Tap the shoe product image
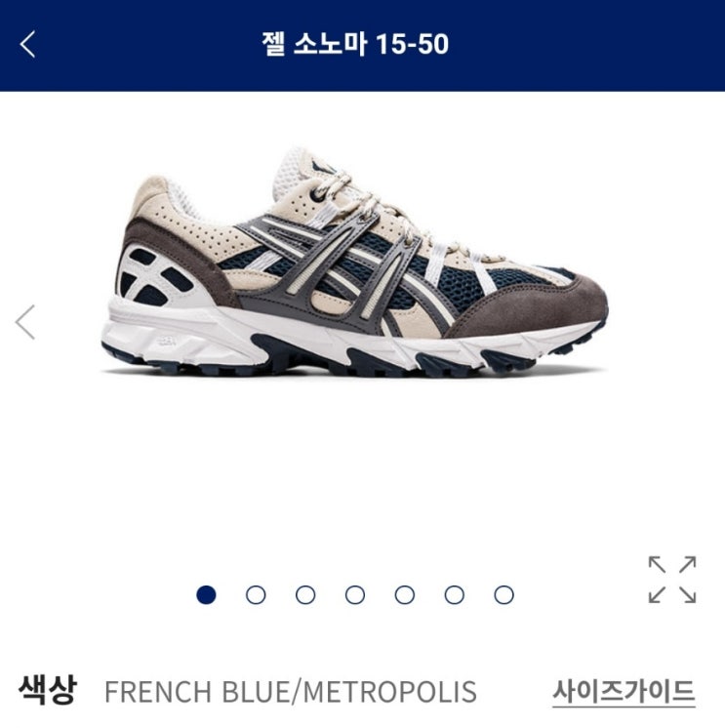 [x=354, y=262]
